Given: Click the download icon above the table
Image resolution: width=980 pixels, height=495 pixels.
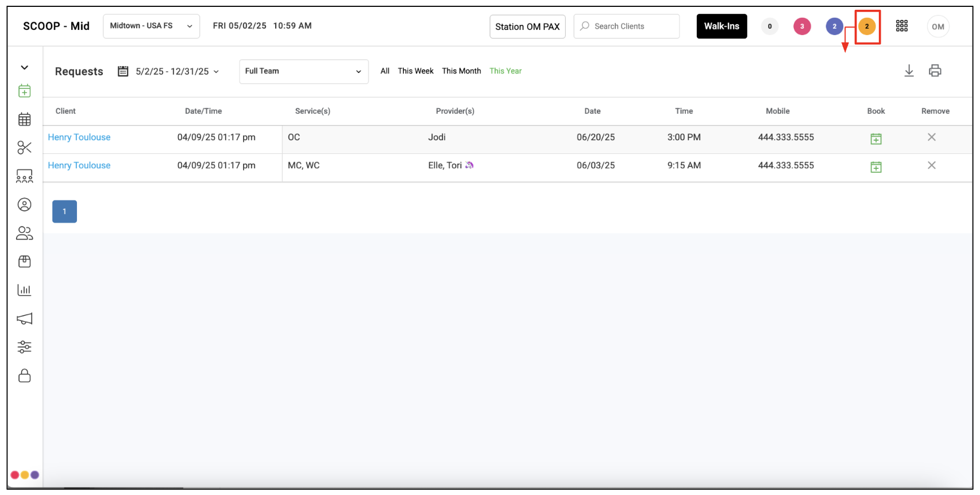Looking at the screenshot, I should point(909,71).
